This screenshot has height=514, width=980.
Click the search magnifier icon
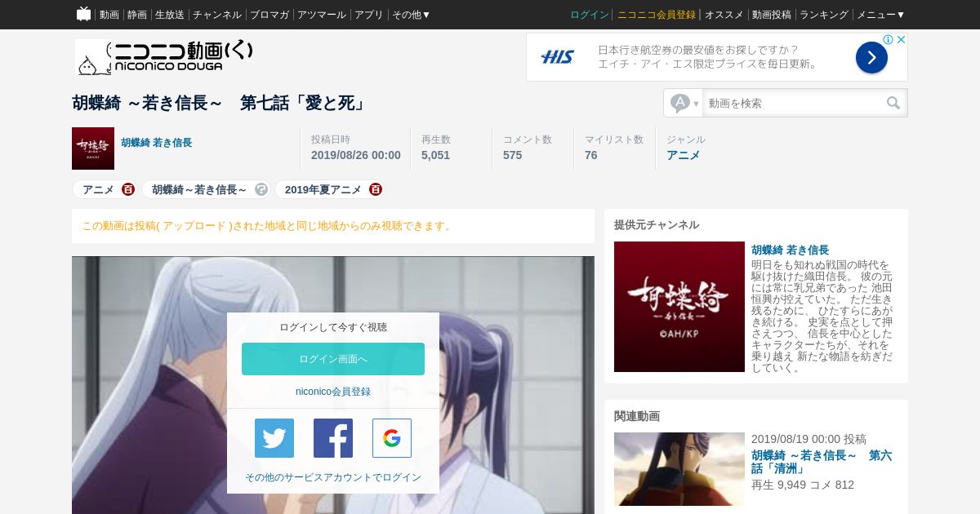click(x=893, y=103)
